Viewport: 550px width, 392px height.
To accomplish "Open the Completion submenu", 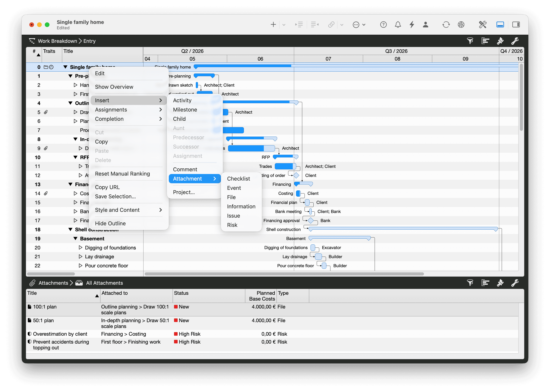I will pyautogui.click(x=129, y=119).
